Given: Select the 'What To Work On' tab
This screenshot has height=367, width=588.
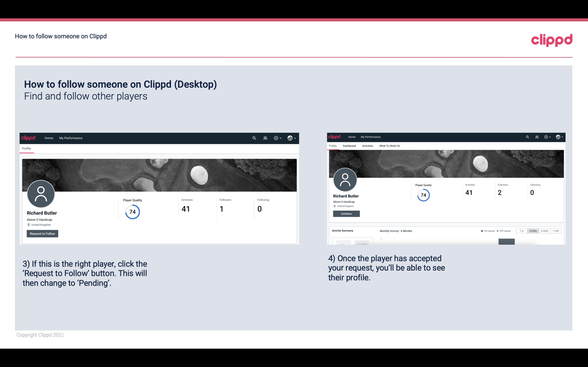Looking at the screenshot, I should pyautogui.click(x=389, y=145).
